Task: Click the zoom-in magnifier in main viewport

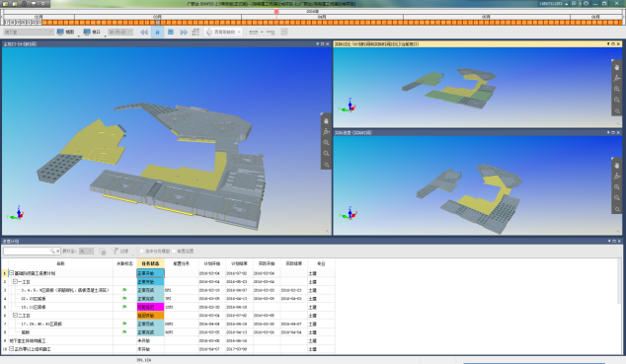Action: click(x=326, y=143)
